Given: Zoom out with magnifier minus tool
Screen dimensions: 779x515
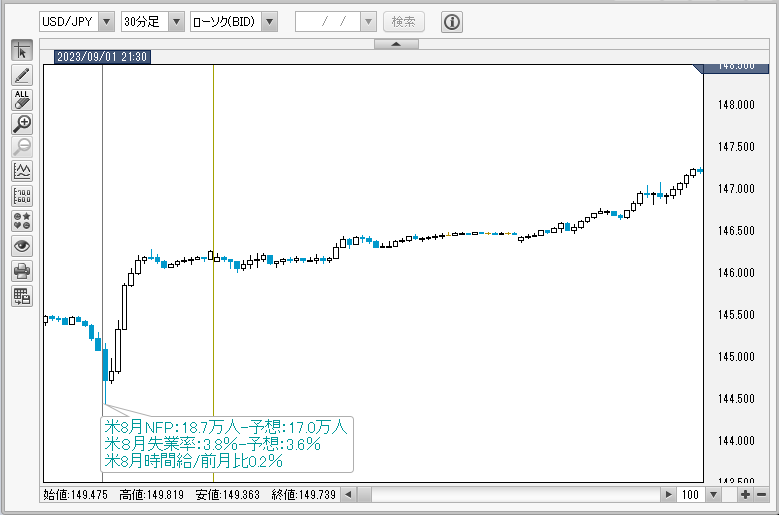Looking at the screenshot, I should tap(22, 147).
